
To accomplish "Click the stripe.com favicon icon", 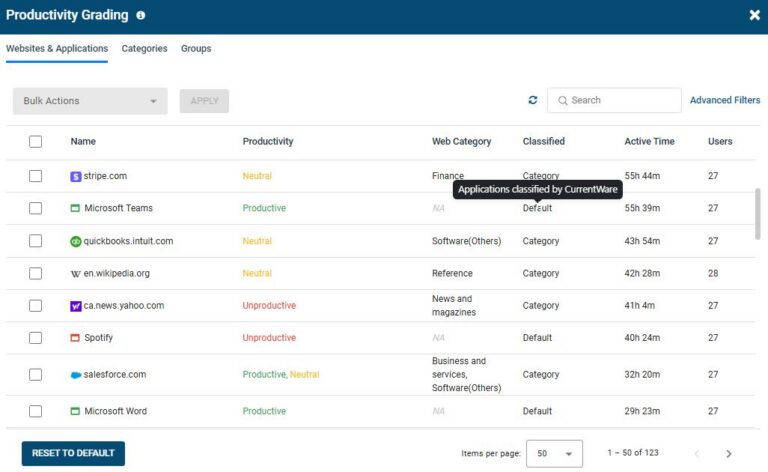I will 75,176.
